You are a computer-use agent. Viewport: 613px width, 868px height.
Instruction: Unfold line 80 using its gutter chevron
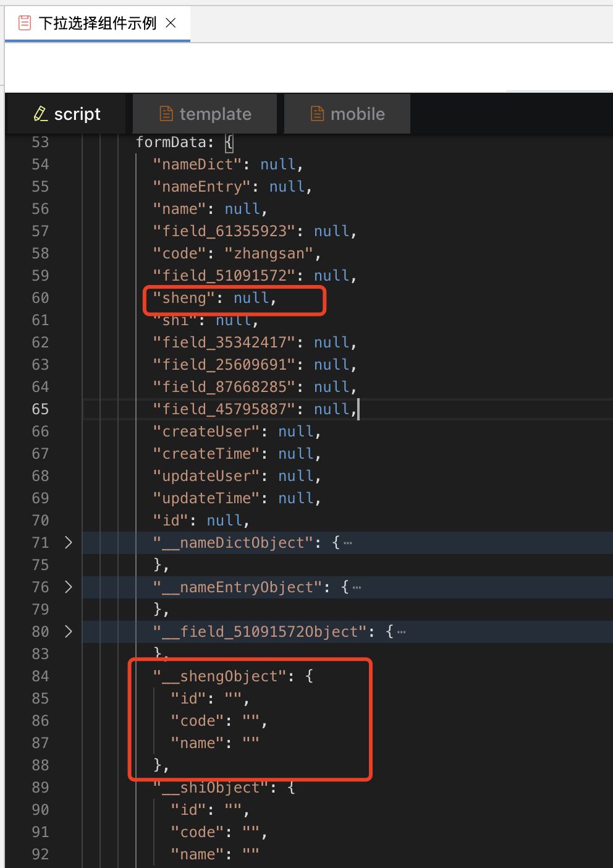[69, 632]
